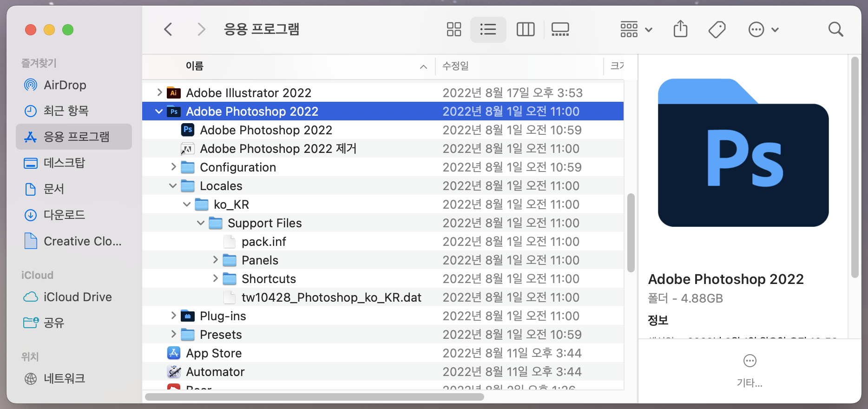Switch to column view
The image size is (868, 409).
click(x=526, y=29)
